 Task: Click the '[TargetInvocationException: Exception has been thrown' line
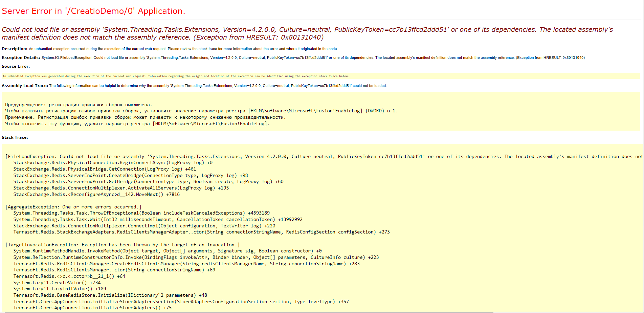[x=123, y=245]
